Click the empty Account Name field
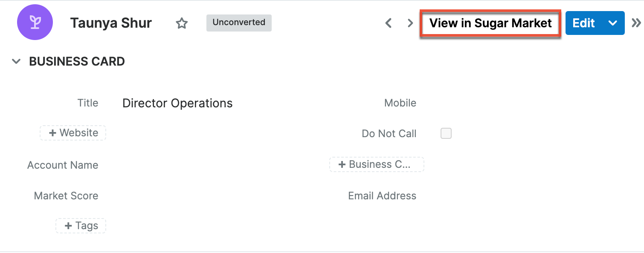The image size is (644, 253). coord(179,165)
